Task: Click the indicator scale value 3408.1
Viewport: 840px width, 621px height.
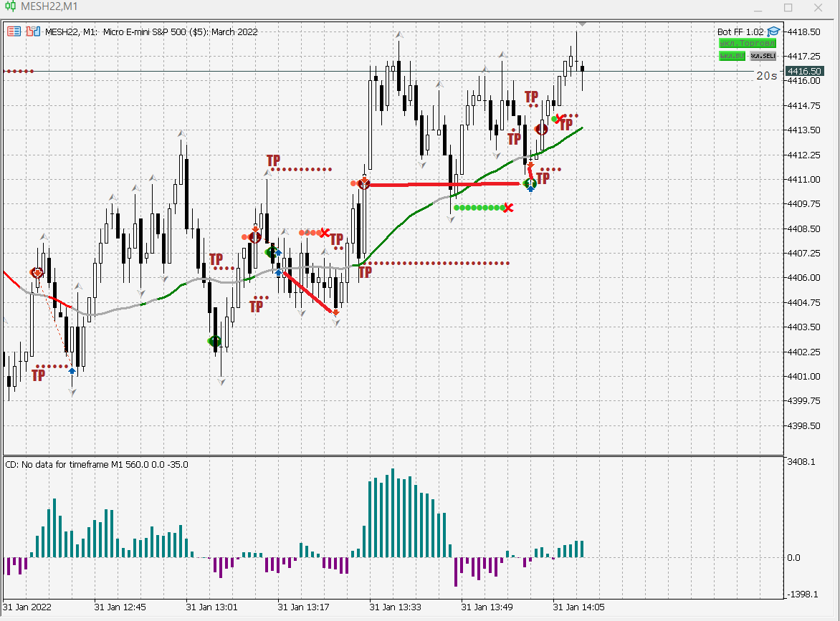Action: (x=801, y=462)
